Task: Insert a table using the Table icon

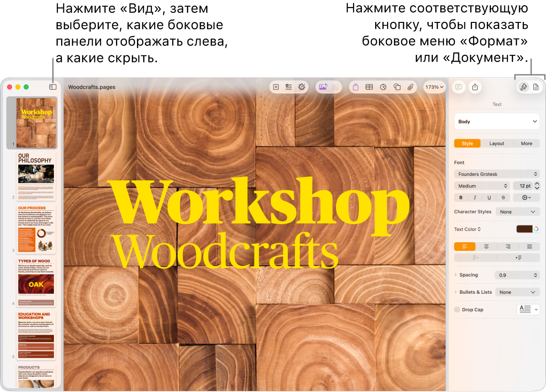Action: (369, 87)
